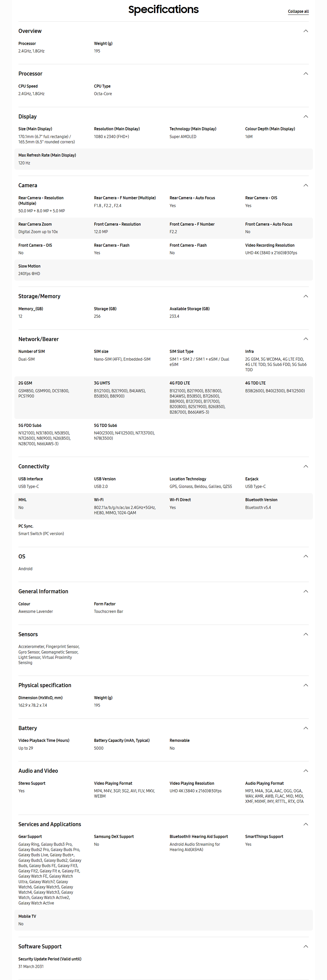Collapse the Processor section chevron

(x=305, y=73)
